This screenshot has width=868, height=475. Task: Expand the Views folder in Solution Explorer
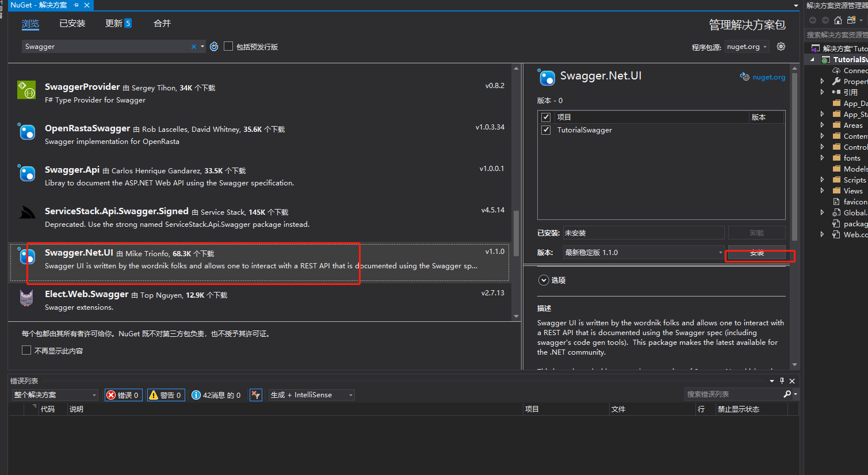coord(823,190)
